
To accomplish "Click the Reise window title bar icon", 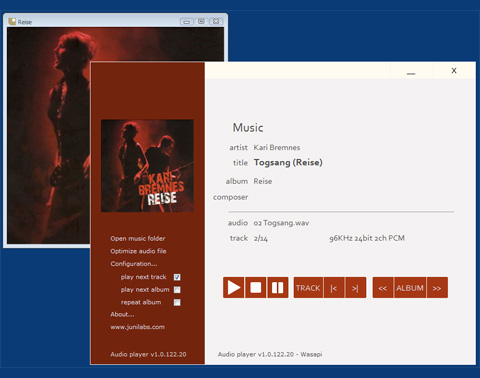I will (x=12, y=22).
